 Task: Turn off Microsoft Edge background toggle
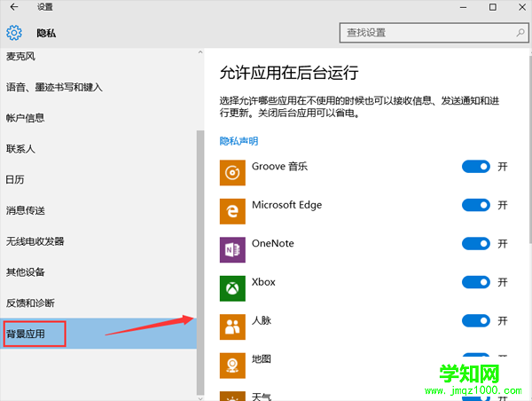pyautogui.click(x=475, y=205)
